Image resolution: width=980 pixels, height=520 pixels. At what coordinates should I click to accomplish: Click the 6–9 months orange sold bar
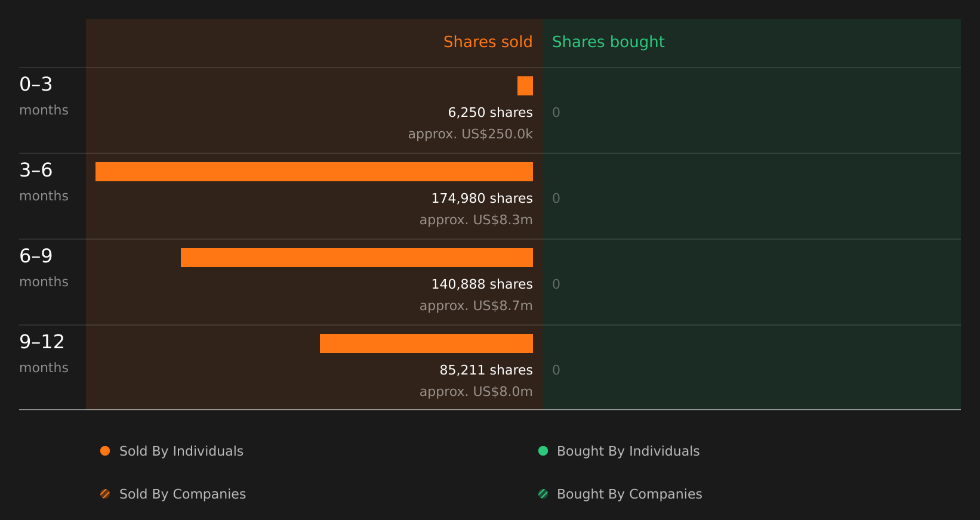357,258
